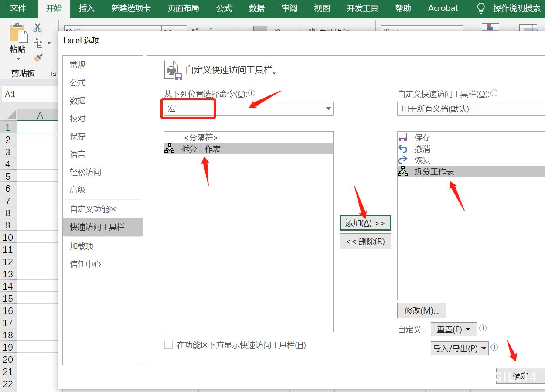Switch to the 审阅 ribbon tab
Image resolution: width=545 pixels, height=392 pixels.
(x=290, y=8)
